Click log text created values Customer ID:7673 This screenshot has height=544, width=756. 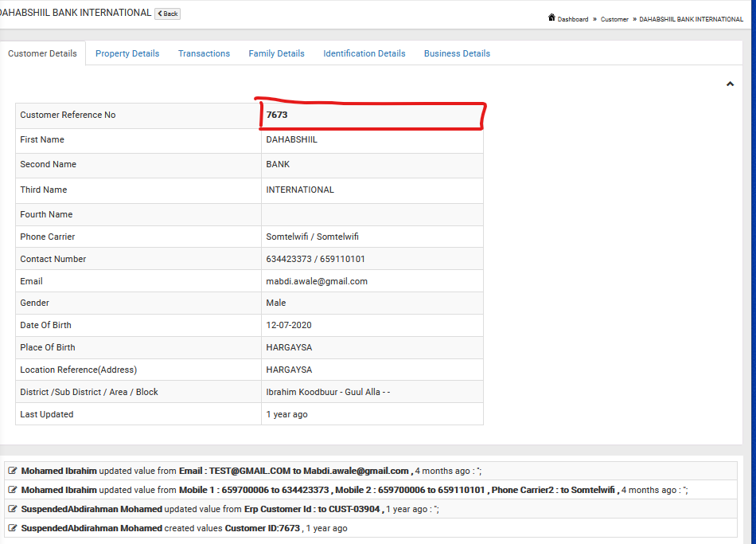point(232,528)
